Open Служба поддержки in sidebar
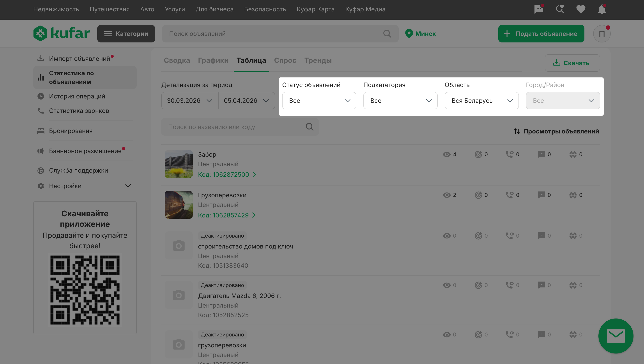The image size is (644, 364). 85,170
